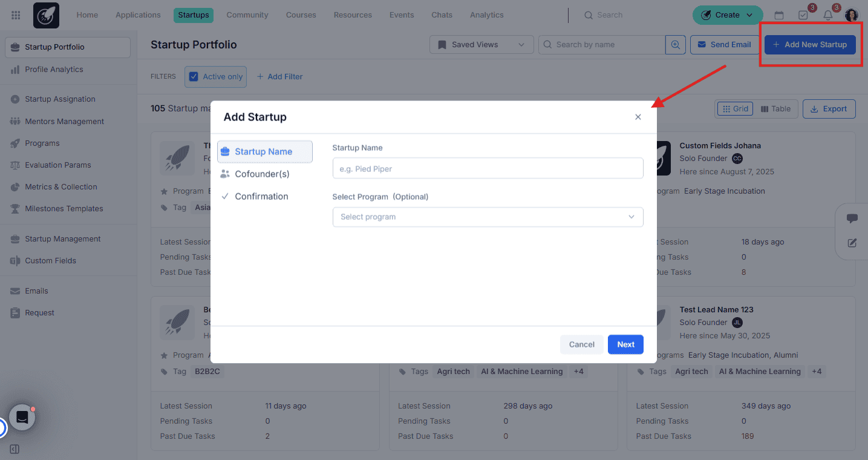
Task: Focus the Search by name field
Action: click(602, 44)
